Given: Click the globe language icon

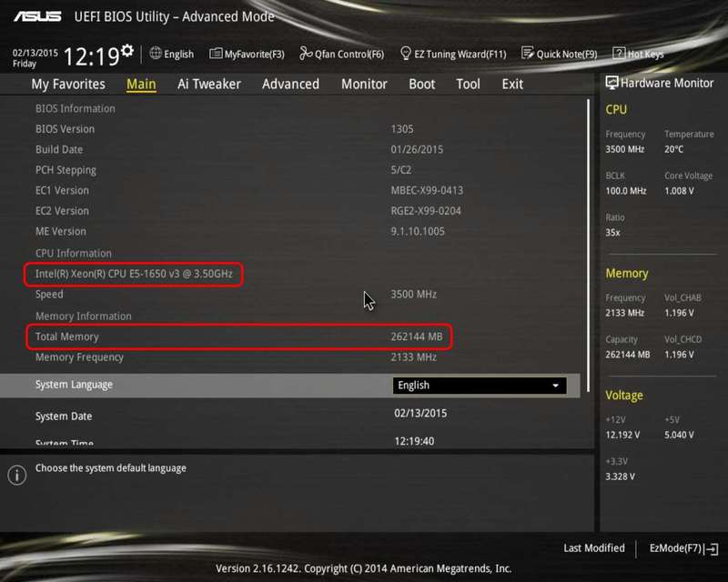Looking at the screenshot, I should pyautogui.click(x=156, y=54).
